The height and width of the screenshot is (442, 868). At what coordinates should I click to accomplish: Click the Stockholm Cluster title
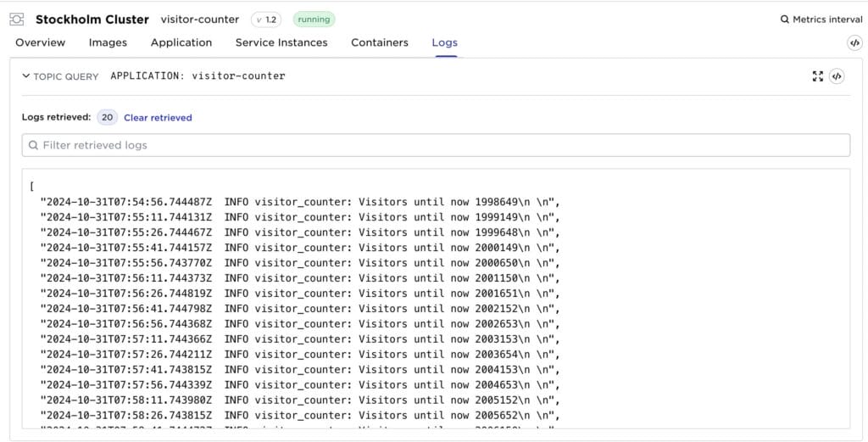[92, 20]
